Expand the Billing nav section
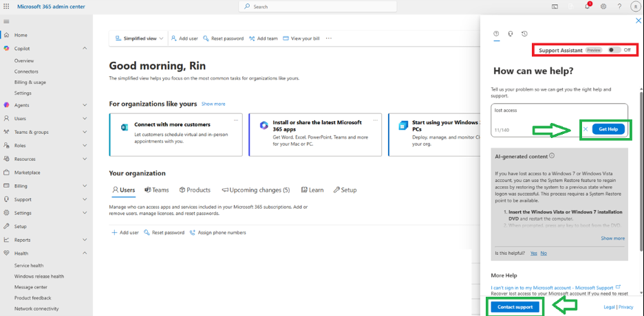This screenshot has height=316, width=644. click(x=85, y=185)
